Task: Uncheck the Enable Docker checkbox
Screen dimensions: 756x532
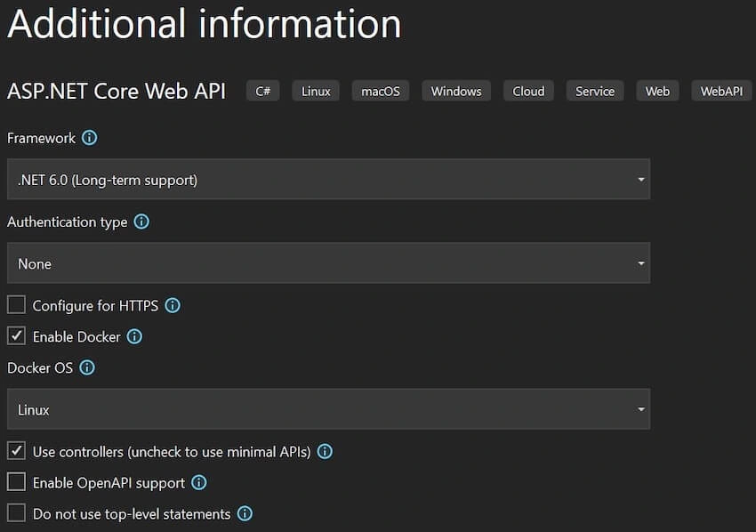Action: (16, 336)
